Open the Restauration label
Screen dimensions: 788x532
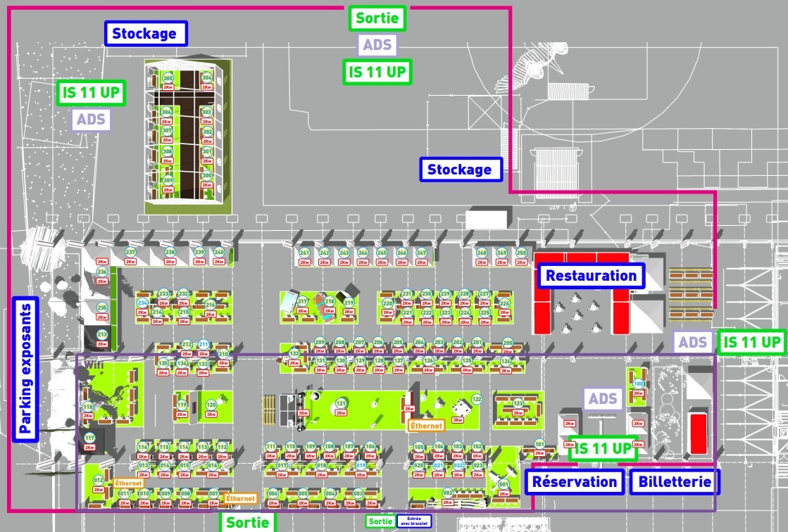tap(591, 276)
